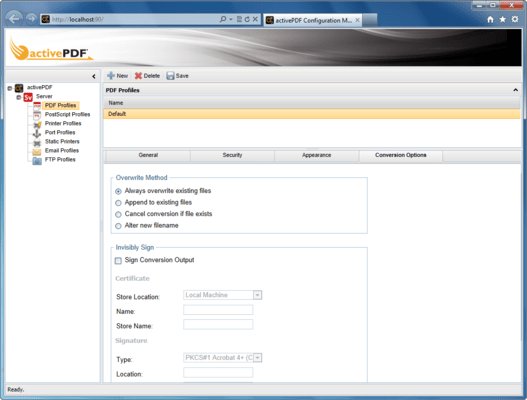This screenshot has height=400, width=527.
Task: Click the Save button label
Action: [182, 76]
